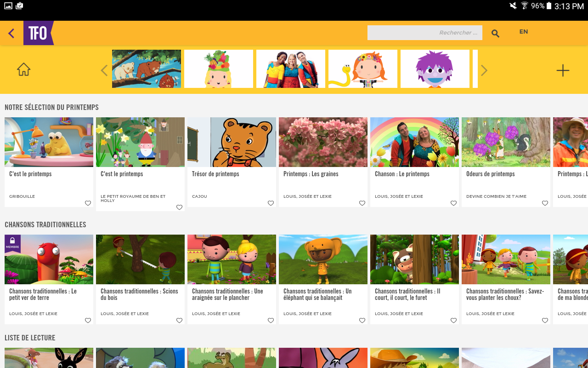Favorite Gribouille's C'est le printemps

click(x=88, y=203)
